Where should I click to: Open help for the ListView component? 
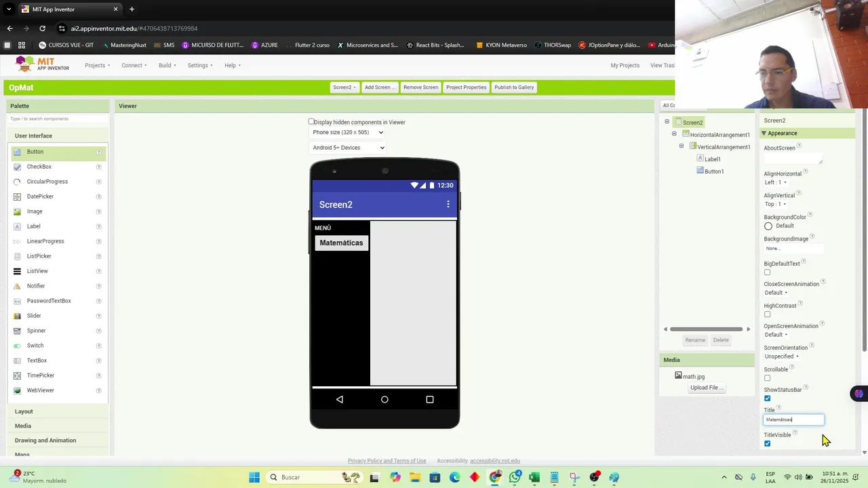tap(99, 271)
